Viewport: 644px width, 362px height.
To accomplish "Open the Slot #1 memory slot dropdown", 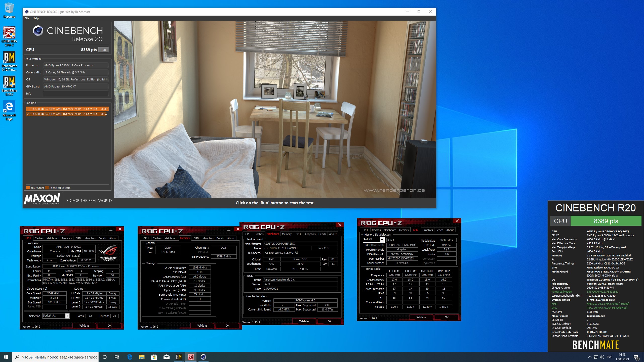I will 373,240.
